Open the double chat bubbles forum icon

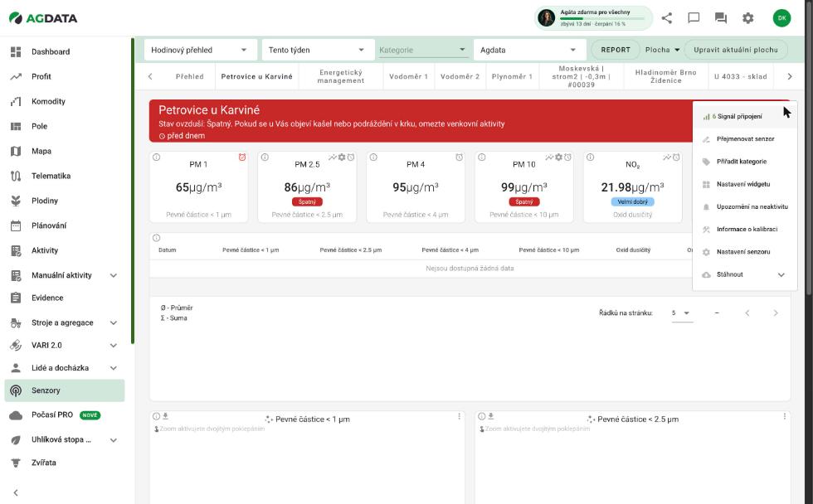721,18
